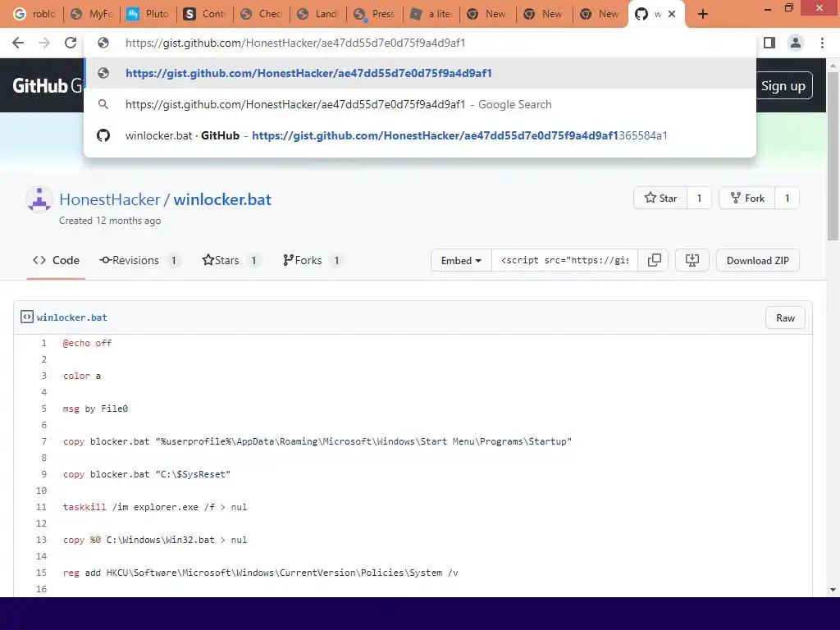Screen dimensions: 840x630
Task: Click the save to desktop icon
Action: [x=692, y=260]
